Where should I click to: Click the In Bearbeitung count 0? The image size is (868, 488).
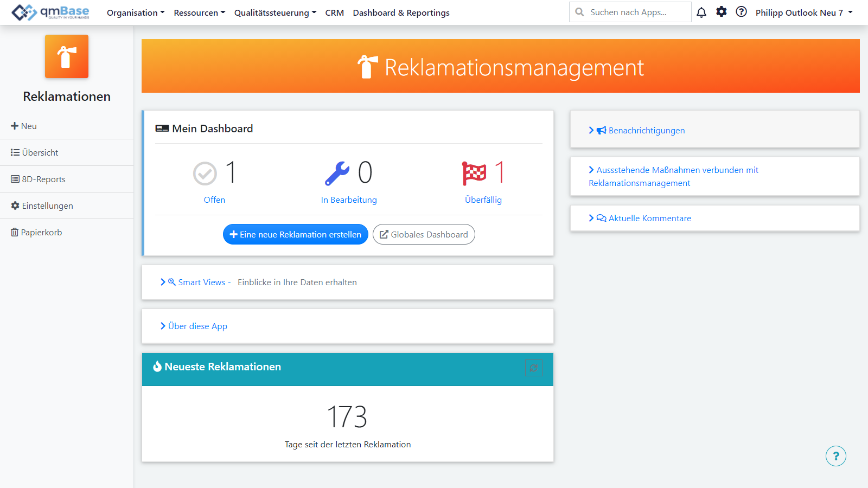[x=365, y=172]
